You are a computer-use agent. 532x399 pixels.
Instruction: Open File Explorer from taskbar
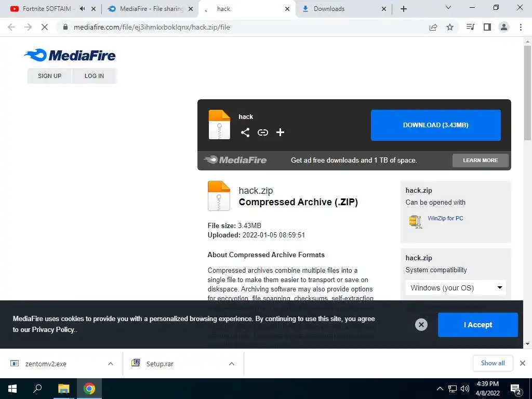click(x=63, y=389)
